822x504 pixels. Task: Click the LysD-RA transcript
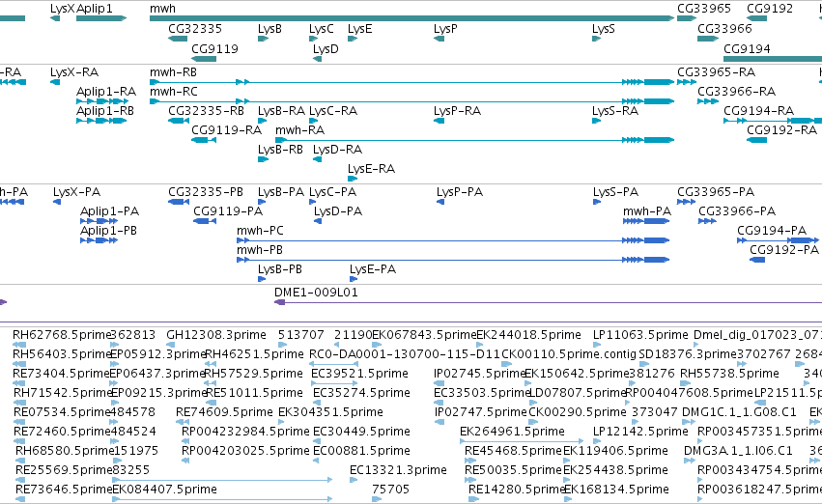pos(317,159)
